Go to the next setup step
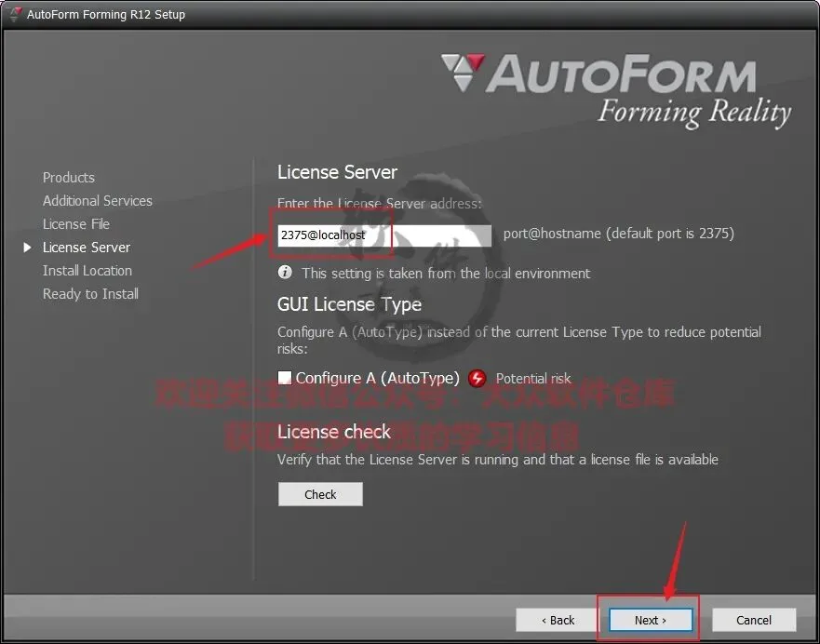Viewport: 820px width, 644px height. click(x=651, y=620)
